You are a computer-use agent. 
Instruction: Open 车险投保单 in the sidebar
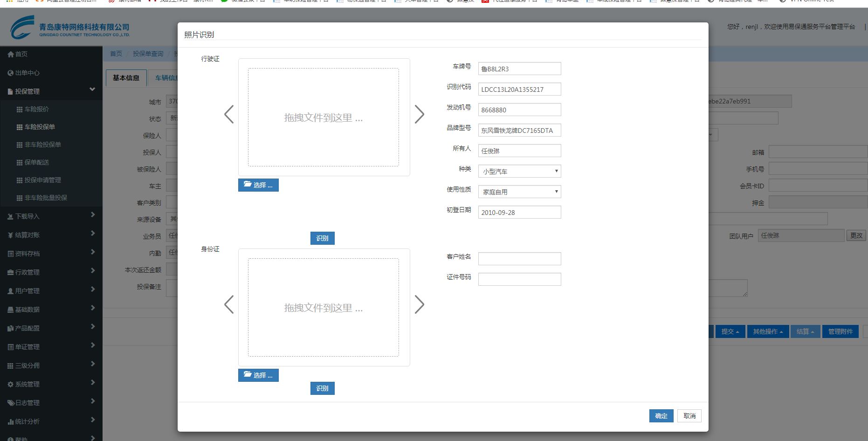(x=40, y=127)
